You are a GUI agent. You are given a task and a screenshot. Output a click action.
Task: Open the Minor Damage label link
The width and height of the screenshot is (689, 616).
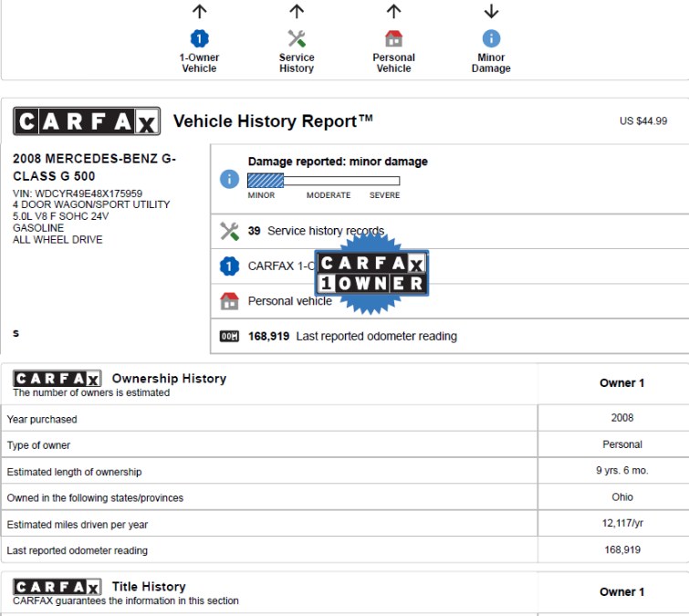[491, 63]
